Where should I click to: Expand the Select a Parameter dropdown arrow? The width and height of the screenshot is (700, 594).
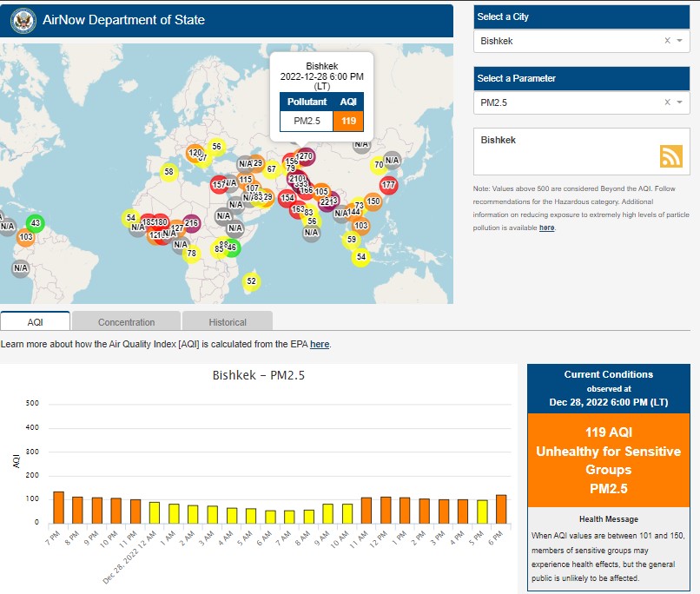point(679,102)
